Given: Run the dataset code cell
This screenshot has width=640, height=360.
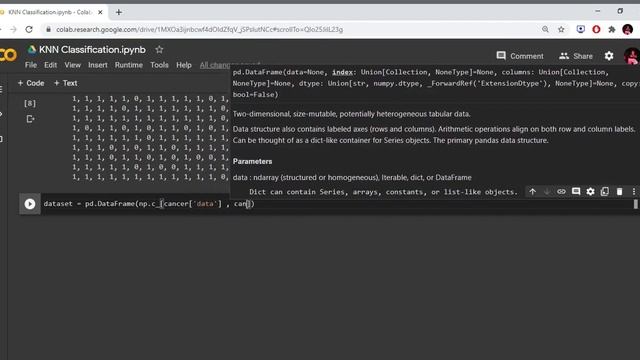Looking at the screenshot, I should point(30,204).
